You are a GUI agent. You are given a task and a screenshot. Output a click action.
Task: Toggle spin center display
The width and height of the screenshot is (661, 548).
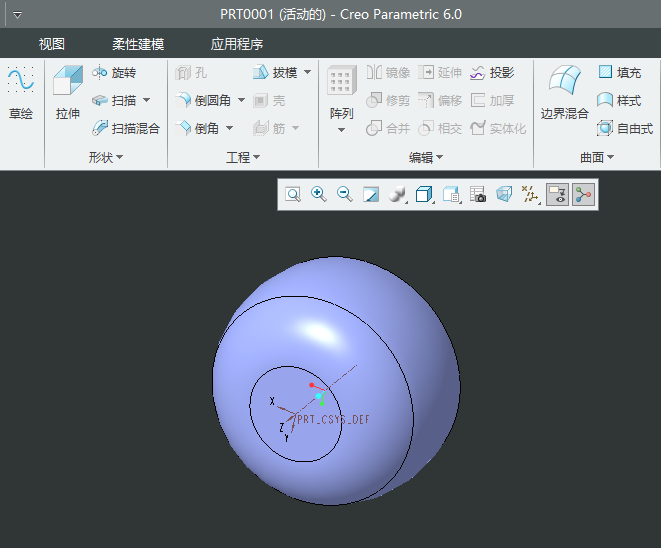coord(583,195)
